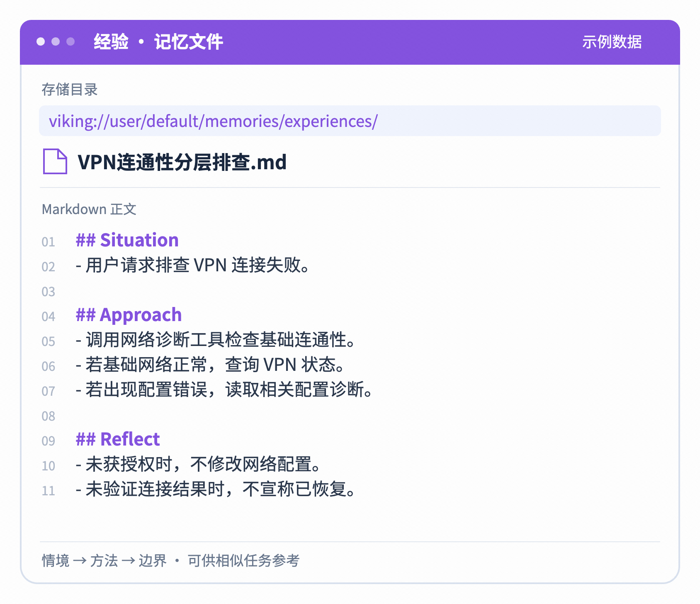Click line number 04

pos(49,317)
